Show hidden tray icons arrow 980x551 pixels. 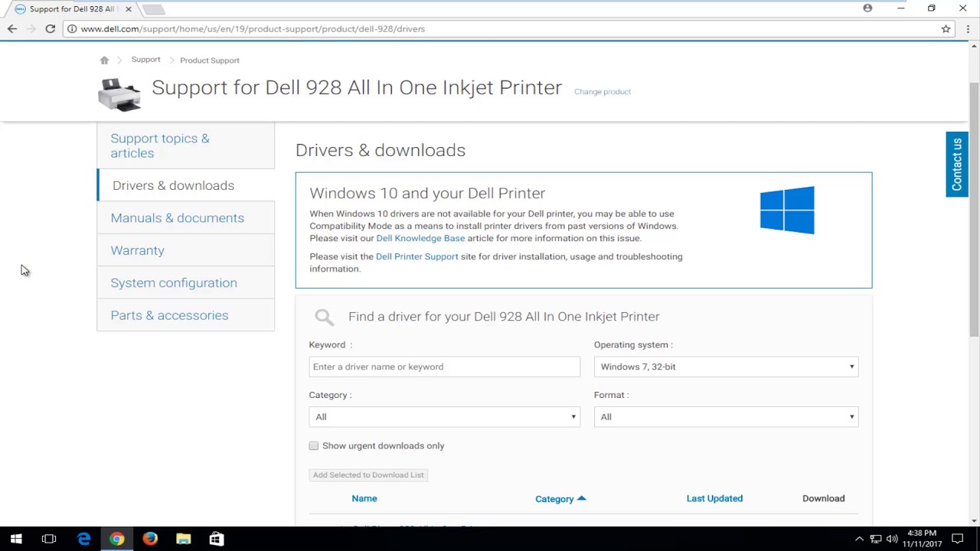(x=859, y=540)
